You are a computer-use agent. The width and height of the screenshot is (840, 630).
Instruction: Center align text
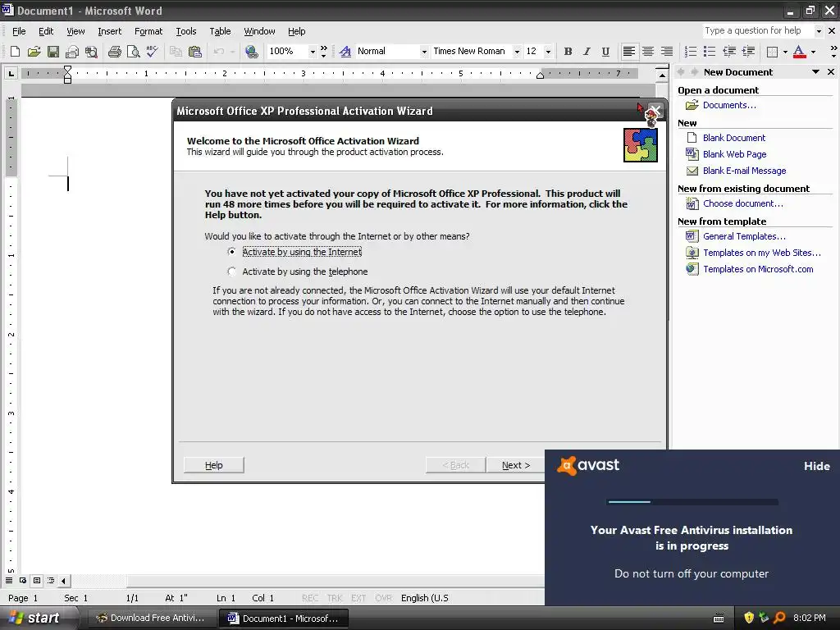click(648, 52)
